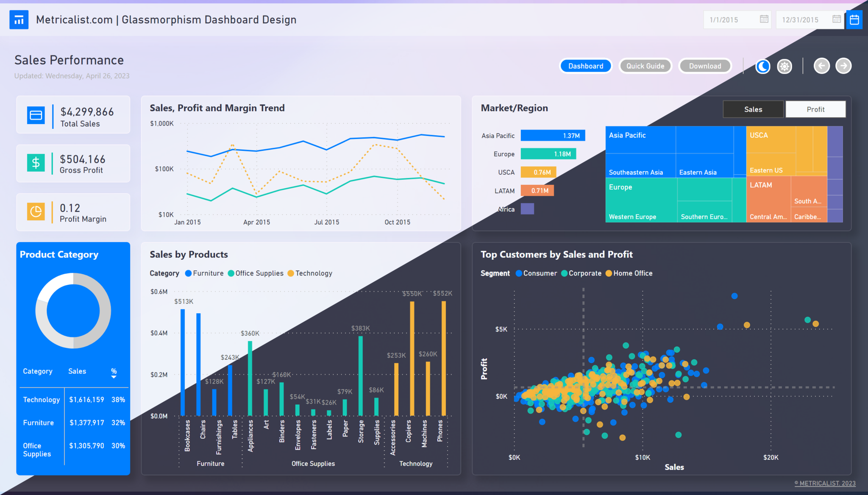Switch to the Profit view in Market/Region
This screenshot has height=495, width=868.
point(814,109)
